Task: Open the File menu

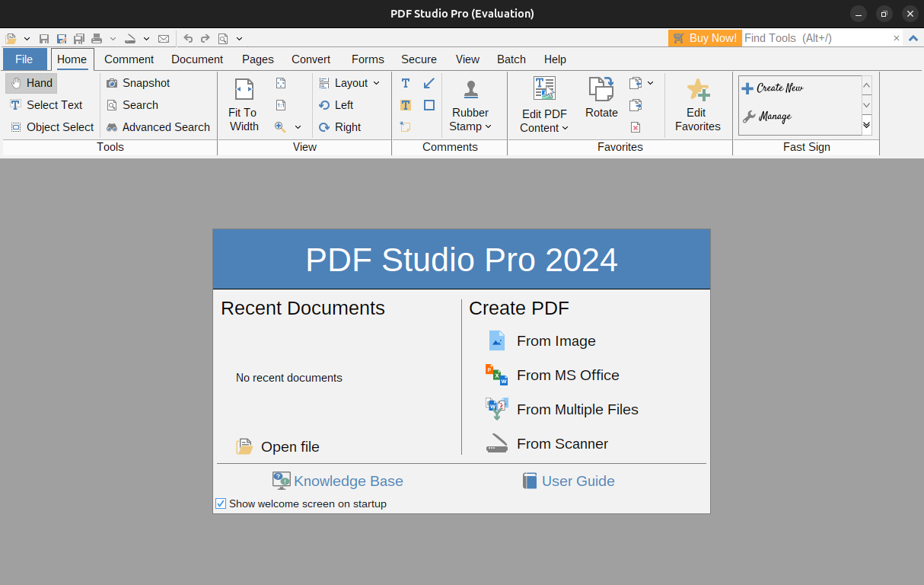Action: pyautogui.click(x=24, y=59)
